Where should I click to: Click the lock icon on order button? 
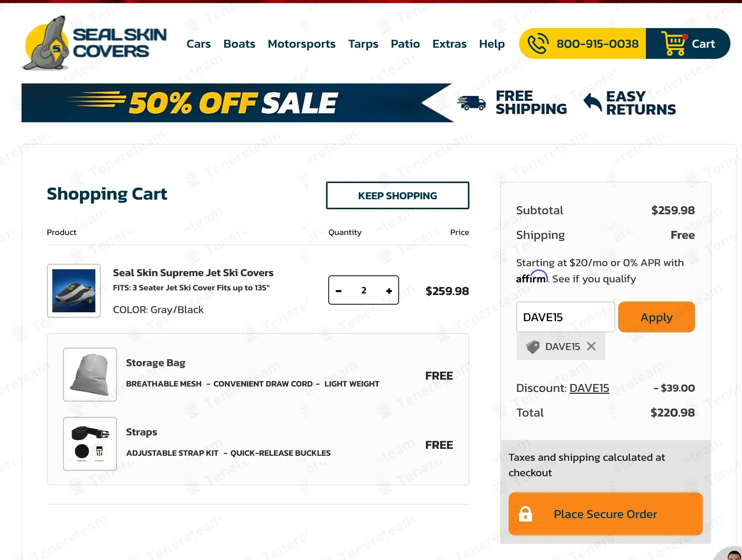526,514
